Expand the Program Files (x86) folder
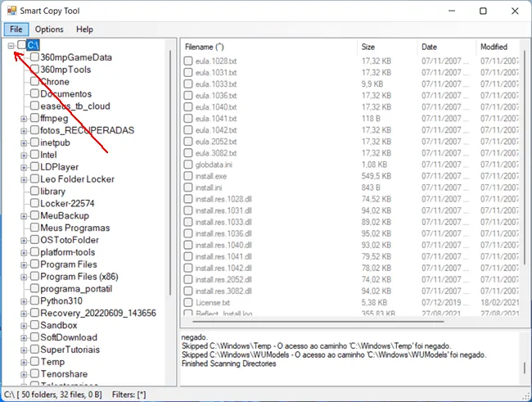The height and width of the screenshot is (402, 532). click(24, 277)
